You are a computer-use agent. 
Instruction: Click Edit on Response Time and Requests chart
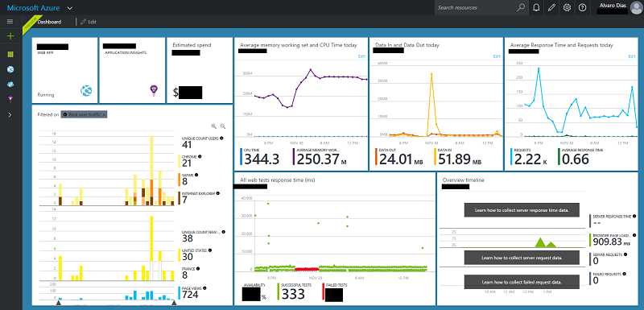coord(632,56)
